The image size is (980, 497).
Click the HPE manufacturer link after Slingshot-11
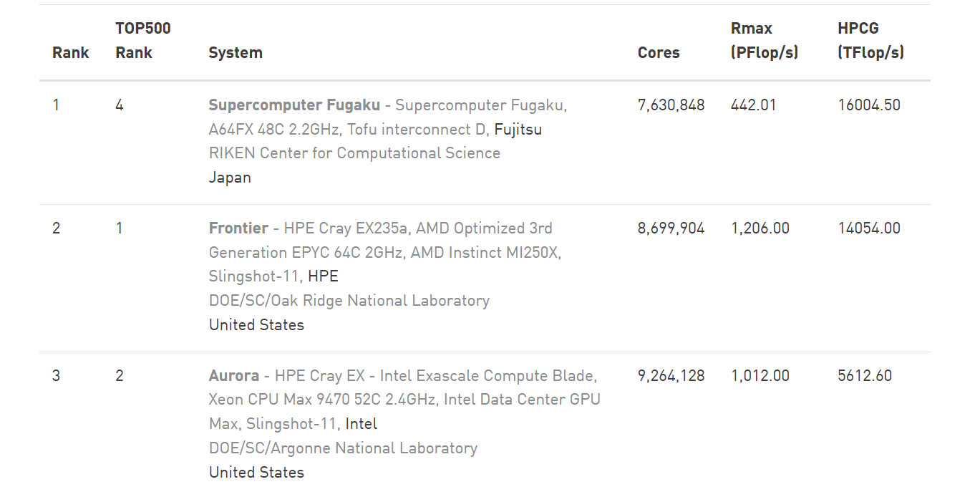pos(323,276)
